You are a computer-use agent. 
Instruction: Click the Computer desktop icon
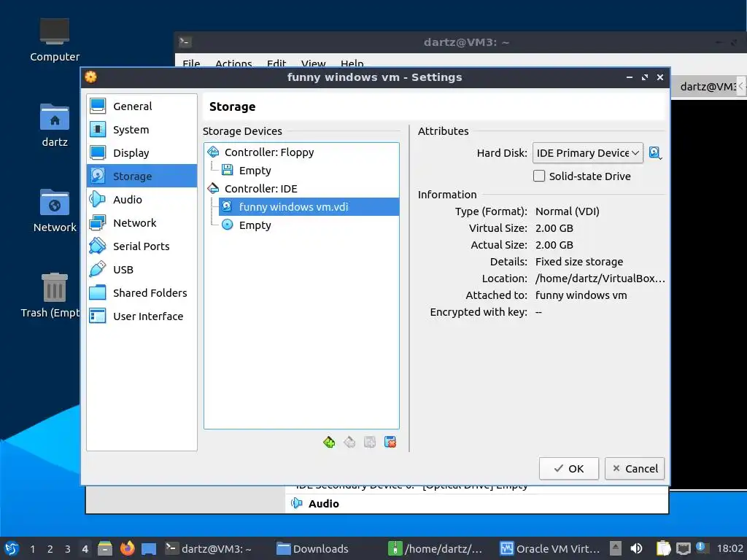pyautogui.click(x=54, y=41)
